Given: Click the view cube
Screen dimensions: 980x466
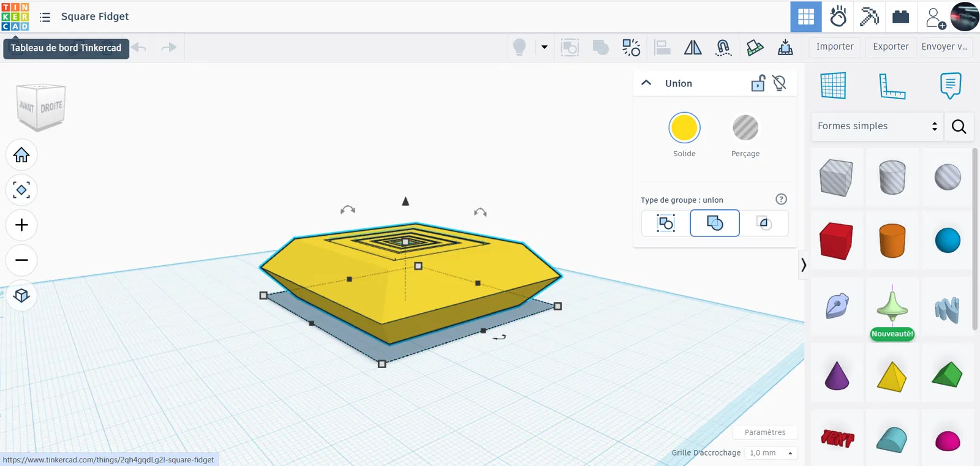Looking at the screenshot, I should pyautogui.click(x=41, y=107).
